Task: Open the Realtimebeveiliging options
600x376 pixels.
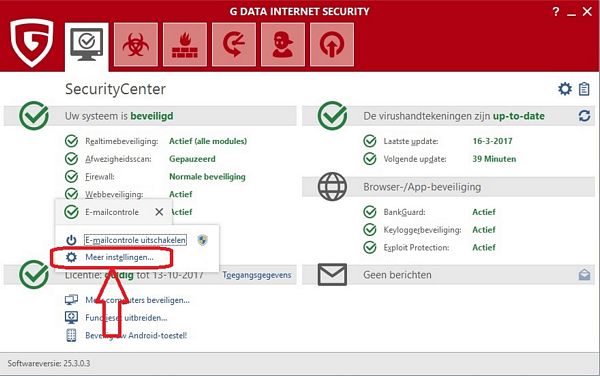Action: (122, 141)
